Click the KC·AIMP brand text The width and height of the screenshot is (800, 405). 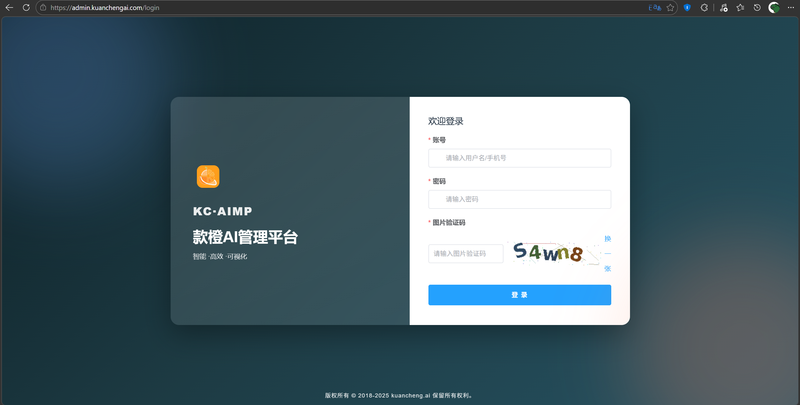click(222, 211)
